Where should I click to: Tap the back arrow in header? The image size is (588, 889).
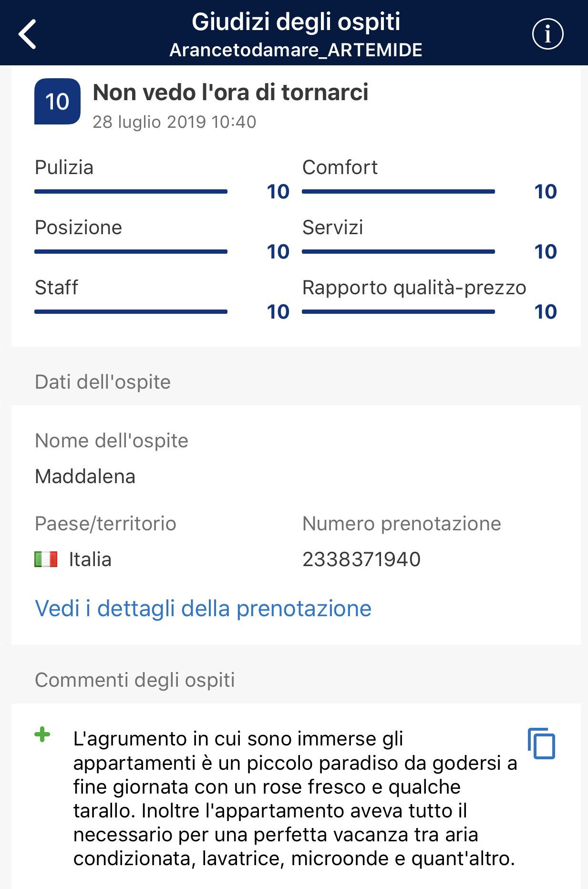click(x=27, y=34)
